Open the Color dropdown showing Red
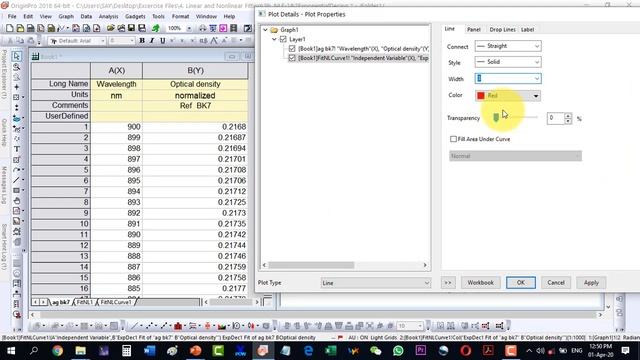Screen dimensions: 640x360 [x=508, y=96]
